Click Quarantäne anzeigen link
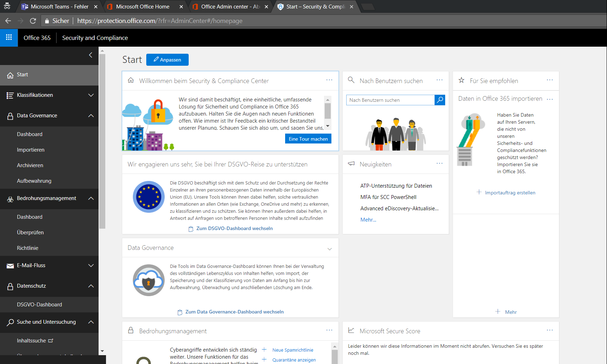Viewport: 607px width, 364px height. click(294, 360)
